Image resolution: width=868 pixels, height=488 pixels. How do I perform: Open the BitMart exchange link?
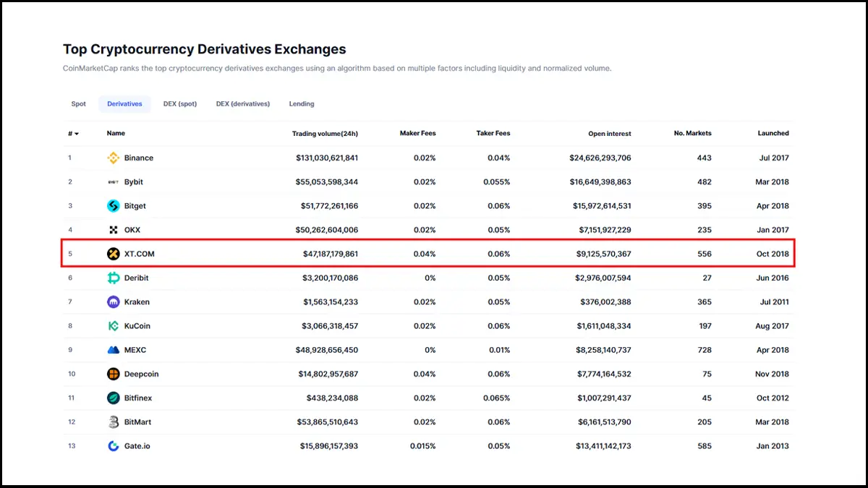click(x=138, y=421)
